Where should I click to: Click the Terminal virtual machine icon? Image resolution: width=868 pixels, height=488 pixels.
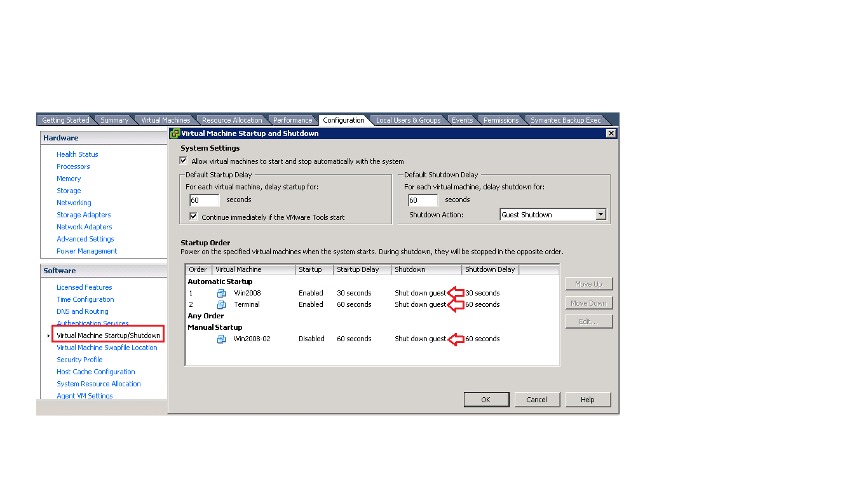click(221, 304)
